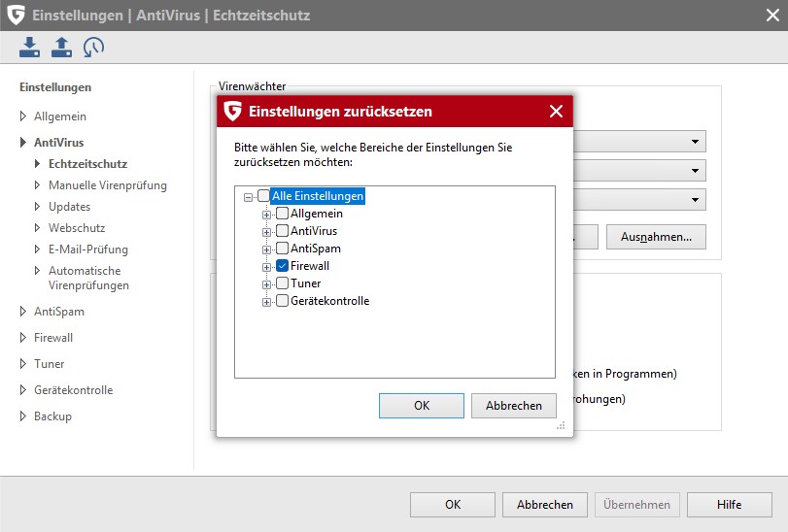Expand the Firewall node in the reset tree
Screen dimensions: 788x532
tap(266, 268)
